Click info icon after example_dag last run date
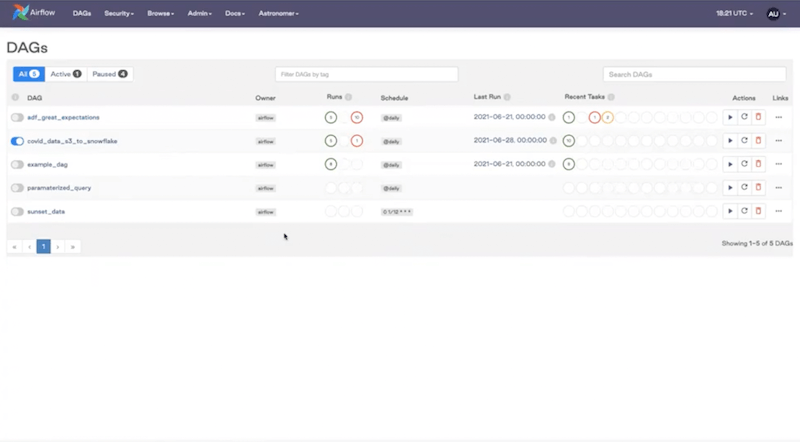 [x=552, y=164]
